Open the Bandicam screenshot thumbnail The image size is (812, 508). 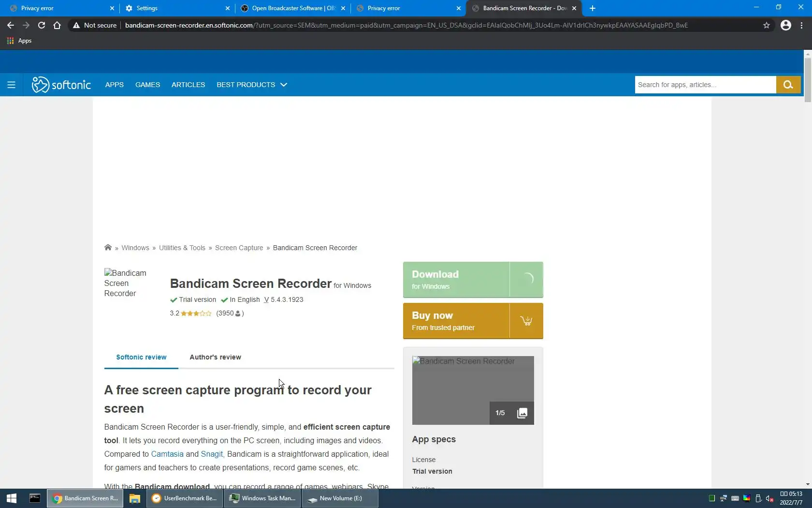tap(473, 390)
